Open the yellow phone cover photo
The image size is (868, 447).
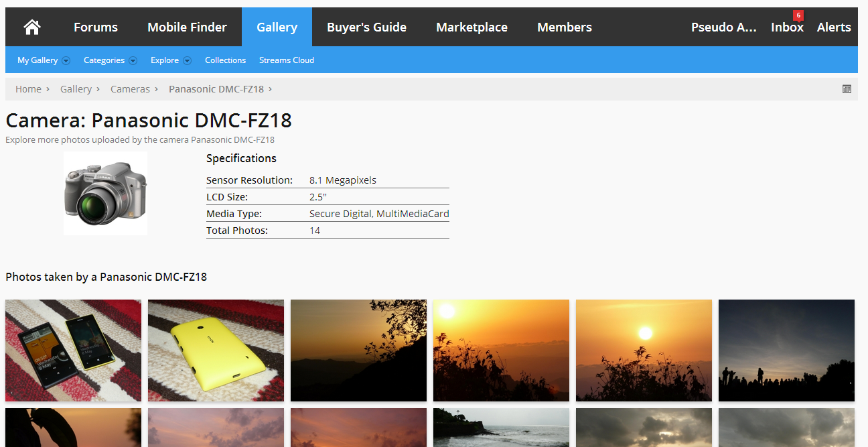[x=216, y=350]
